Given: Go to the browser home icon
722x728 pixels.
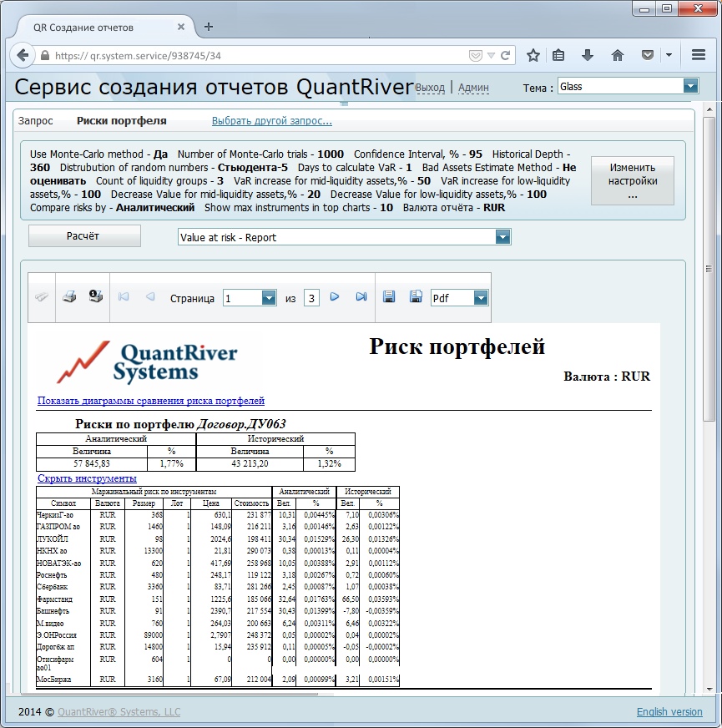Looking at the screenshot, I should coord(617,56).
